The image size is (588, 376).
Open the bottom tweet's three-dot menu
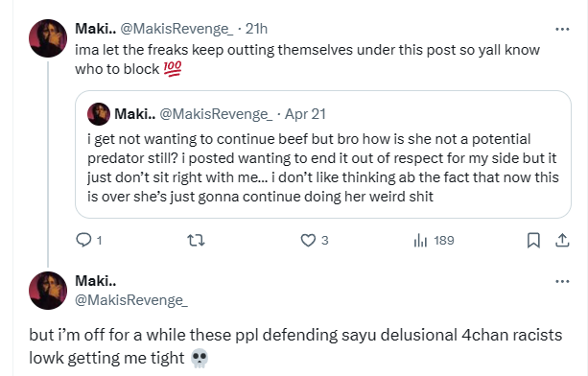(x=562, y=281)
